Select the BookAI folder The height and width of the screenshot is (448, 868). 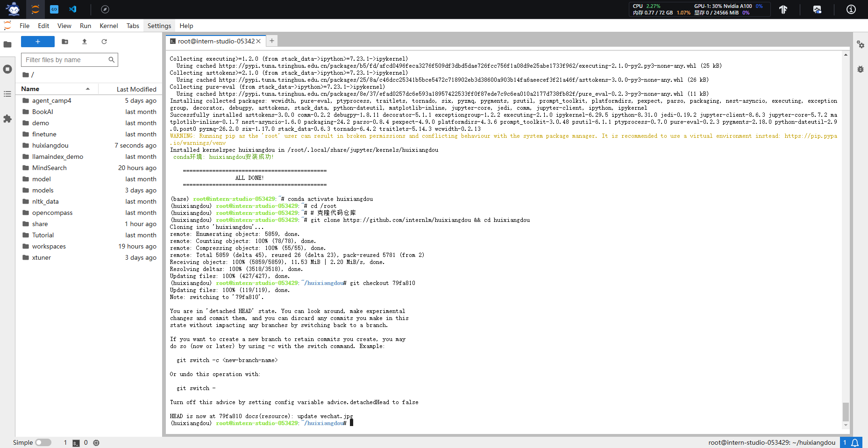click(x=89, y=112)
